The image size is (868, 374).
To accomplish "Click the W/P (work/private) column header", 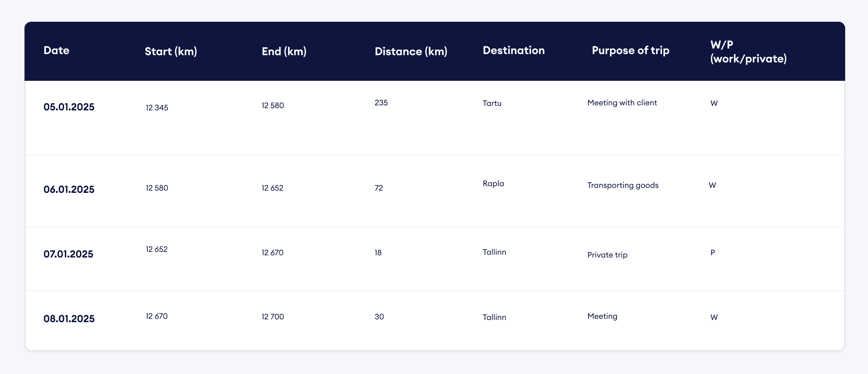I will click(x=748, y=52).
